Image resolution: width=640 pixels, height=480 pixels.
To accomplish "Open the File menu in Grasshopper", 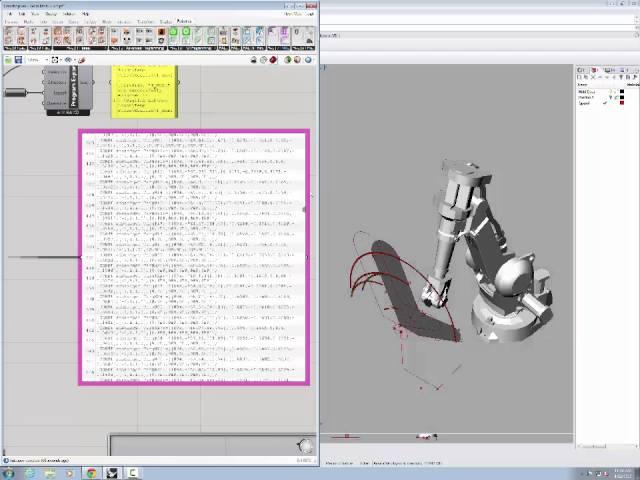I will click(10, 13).
